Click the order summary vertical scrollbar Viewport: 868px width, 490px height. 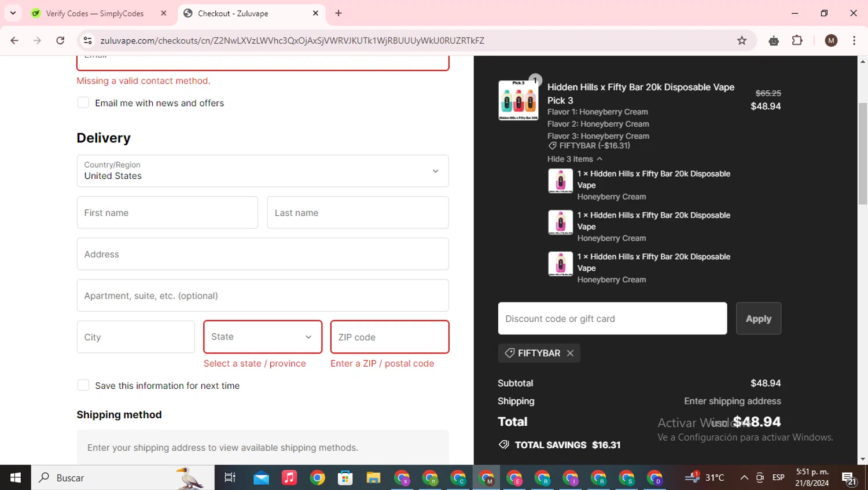863,153
